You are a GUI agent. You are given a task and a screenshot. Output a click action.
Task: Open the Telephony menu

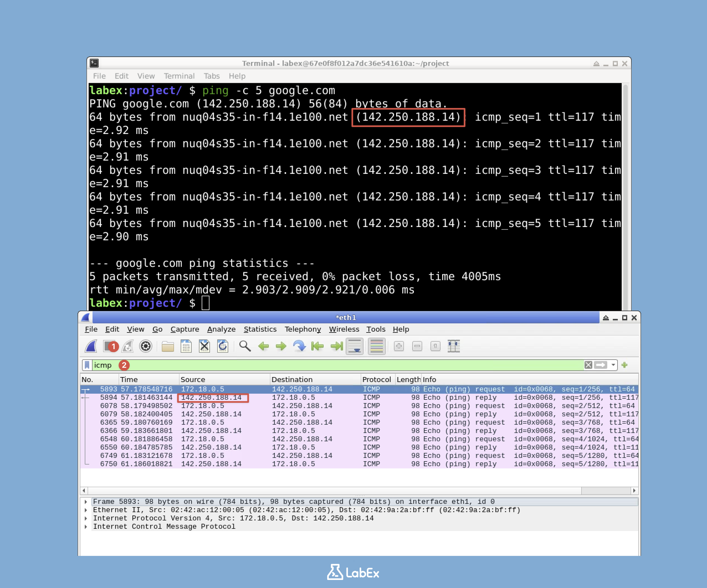303,329
